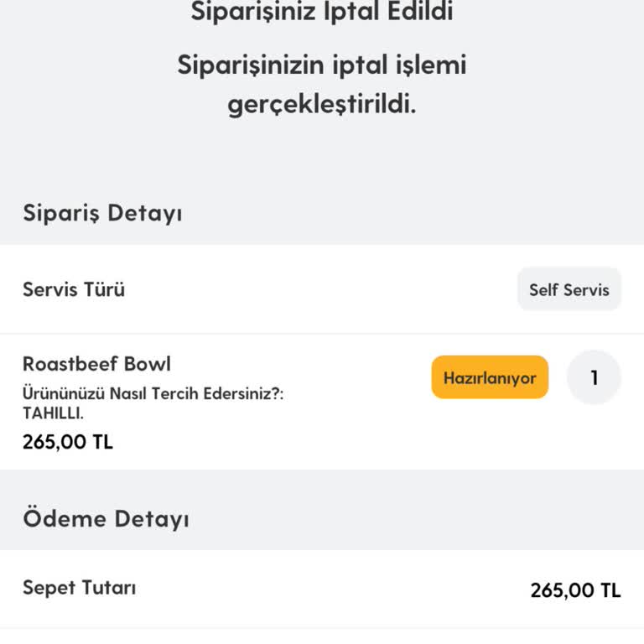This screenshot has width=644, height=644.
Task: Click the Siparişiniz İptal Edildi heading
Action: pyautogui.click(x=322, y=13)
